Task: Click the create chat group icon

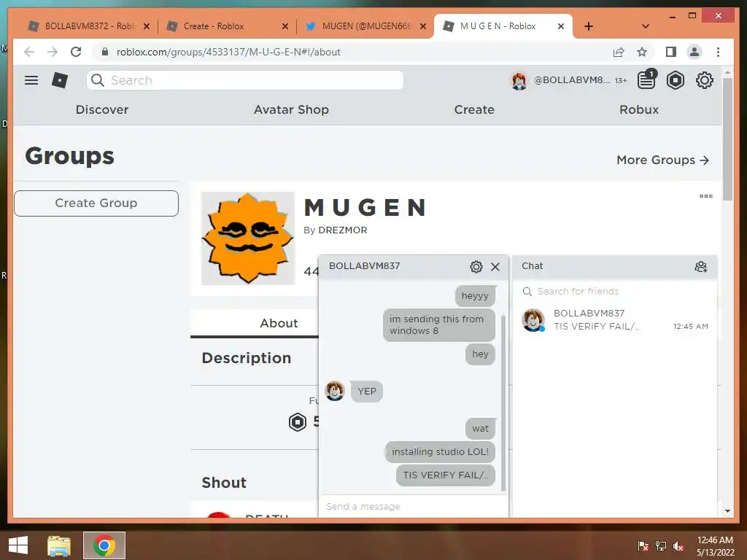Action: 700,267
